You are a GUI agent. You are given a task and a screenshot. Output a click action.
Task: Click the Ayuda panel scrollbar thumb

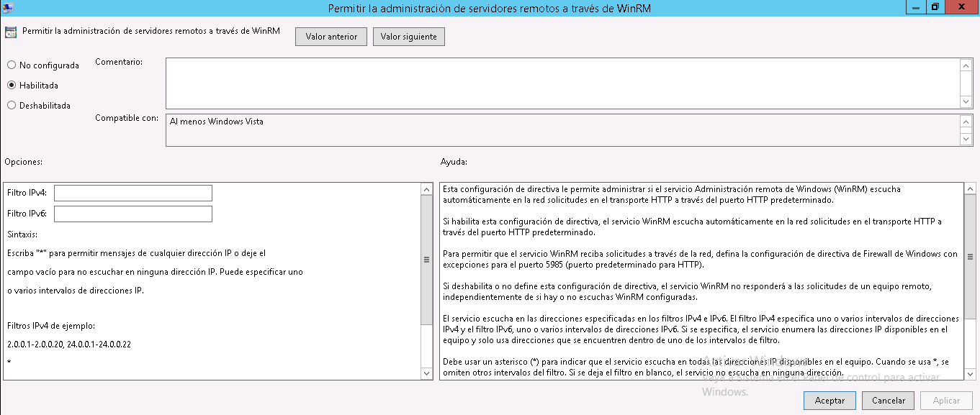970,257
